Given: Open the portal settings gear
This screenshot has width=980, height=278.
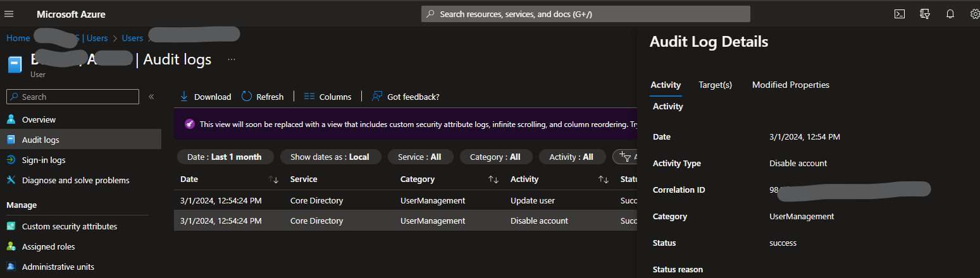Looking at the screenshot, I should click(975, 14).
